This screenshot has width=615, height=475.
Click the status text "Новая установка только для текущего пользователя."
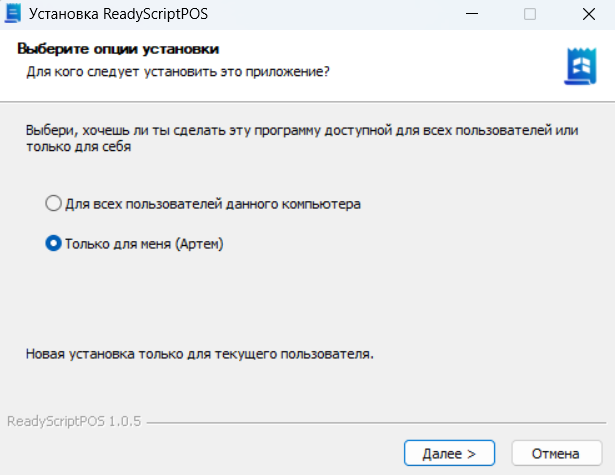tap(200, 354)
